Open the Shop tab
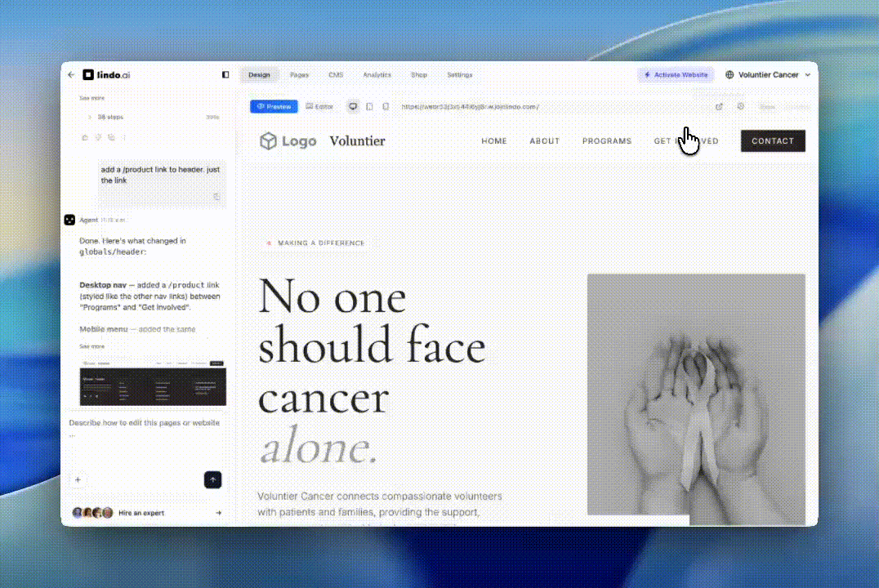The height and width of the screenshot is (588, 879). (419, 74)
